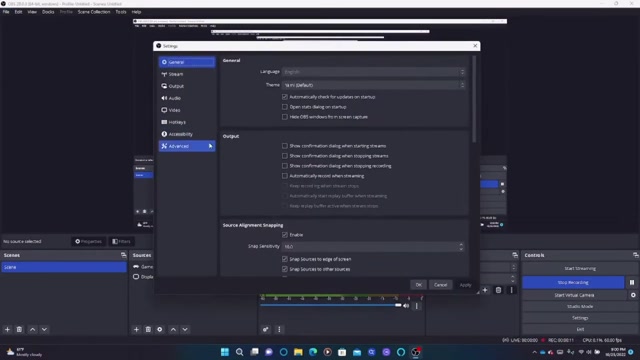Open the Theme dropdown
640x360 pixels.
click(373, 85)
